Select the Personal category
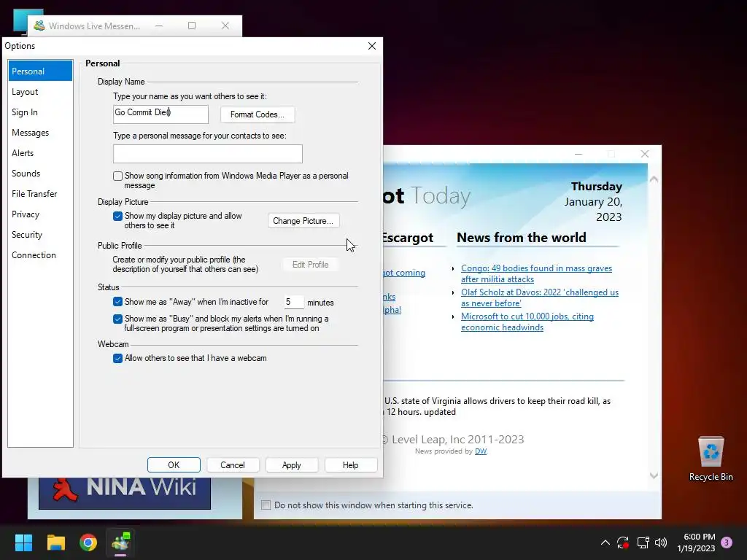Image resolution: width=747 pixels, height=560 pixels. pos(41,71)
